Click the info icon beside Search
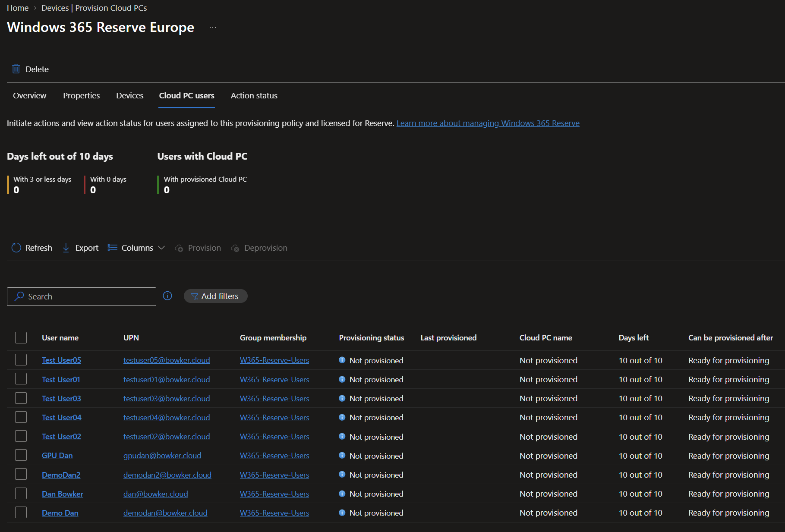785x532 pixels. pyautogui.click(x=167, y=296)
